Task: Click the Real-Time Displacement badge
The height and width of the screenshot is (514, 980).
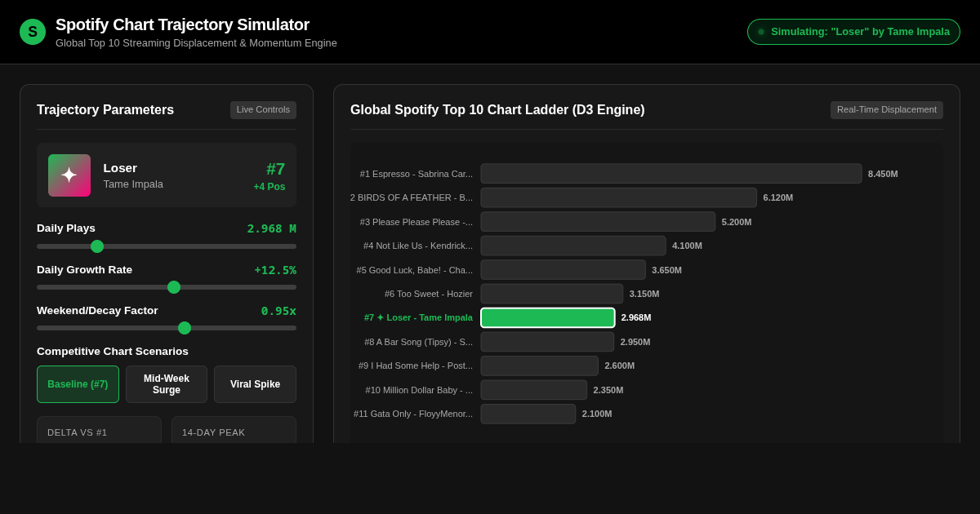Action: pos(887,110)
